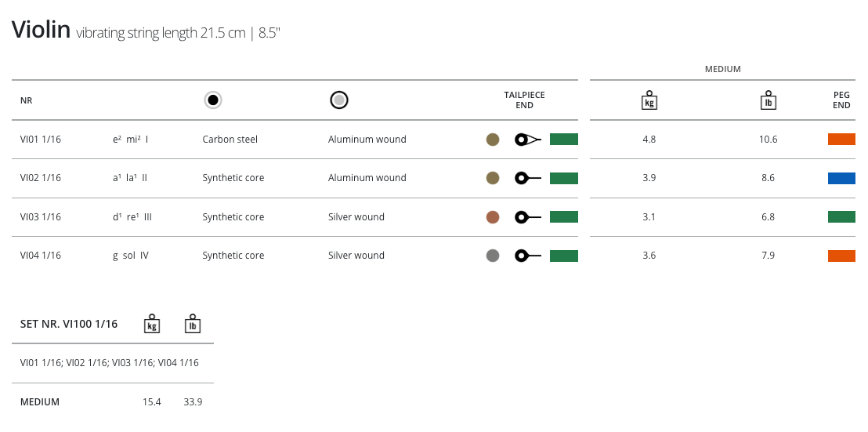Click the loop-end icon in VI01 row
Screen dimensions: 868x432
(x=527, y=140)
